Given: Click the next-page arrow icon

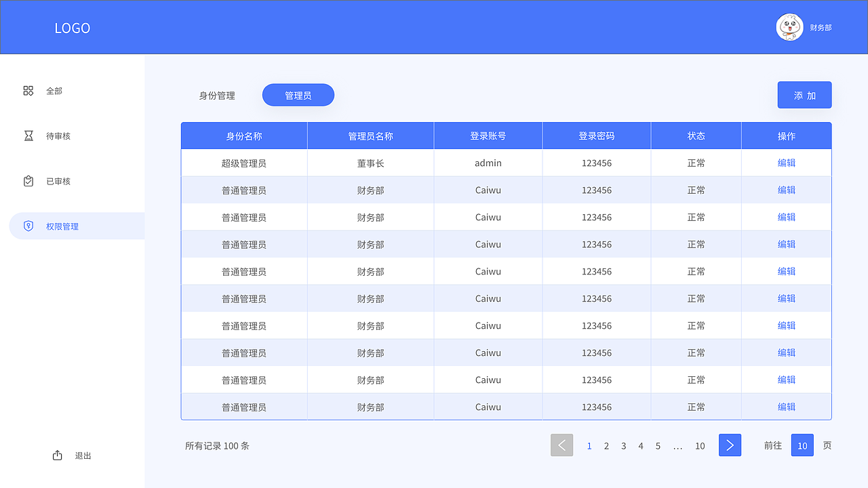Looking at the screenshot, I should point(730,445).
